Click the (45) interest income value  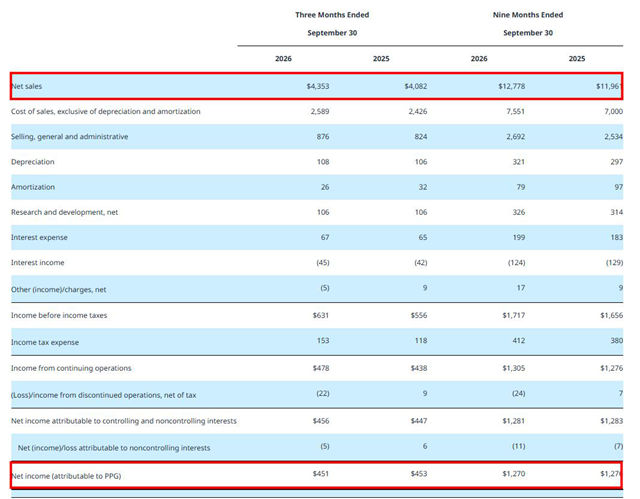click(x=323, y=263)
